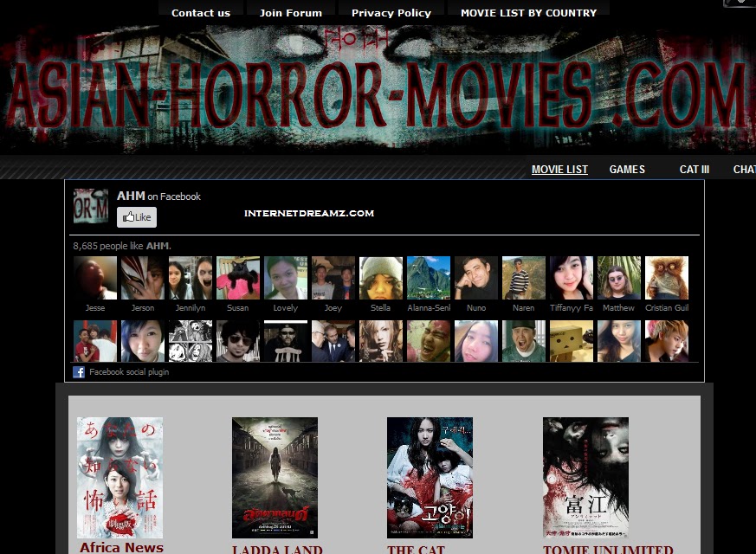Image resolution: width=756 pixels, height=554 pixels.
Task: Open Matthew's profile picture
Action: 619,278
